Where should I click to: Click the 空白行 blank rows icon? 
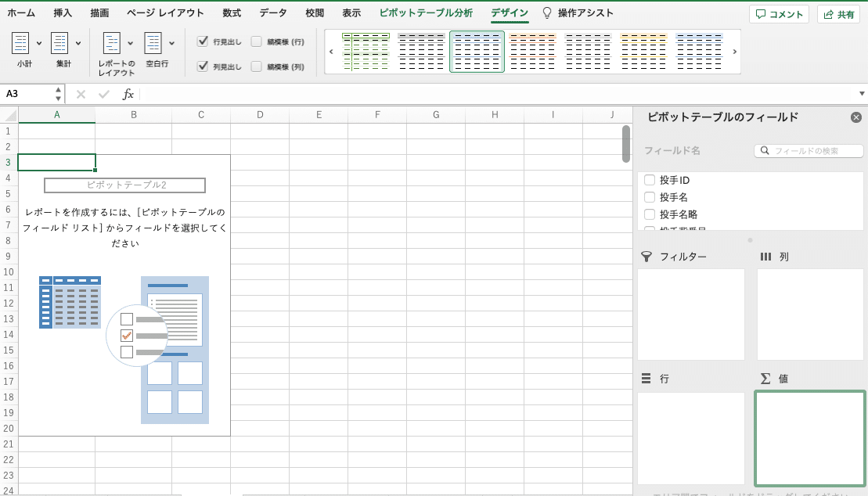tap(153, 42)
